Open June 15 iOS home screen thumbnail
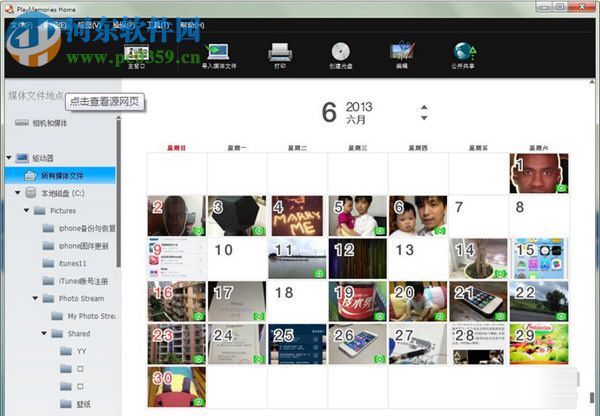The image size is (600, 416). tap(539, 258)
